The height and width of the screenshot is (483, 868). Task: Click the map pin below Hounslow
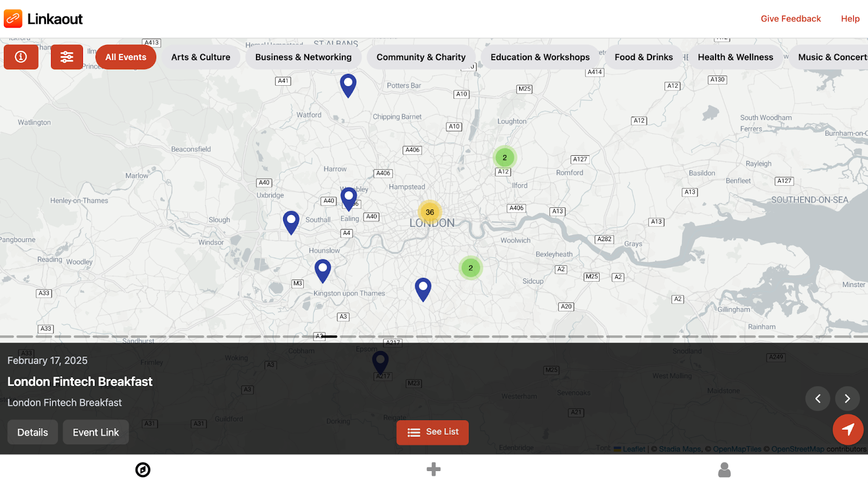pos(323,271)
